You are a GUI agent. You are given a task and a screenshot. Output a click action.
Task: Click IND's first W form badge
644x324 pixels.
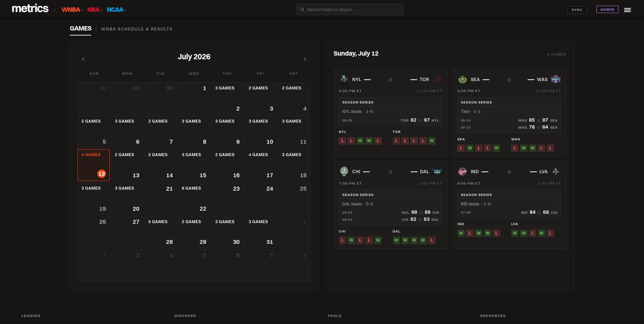461,233
